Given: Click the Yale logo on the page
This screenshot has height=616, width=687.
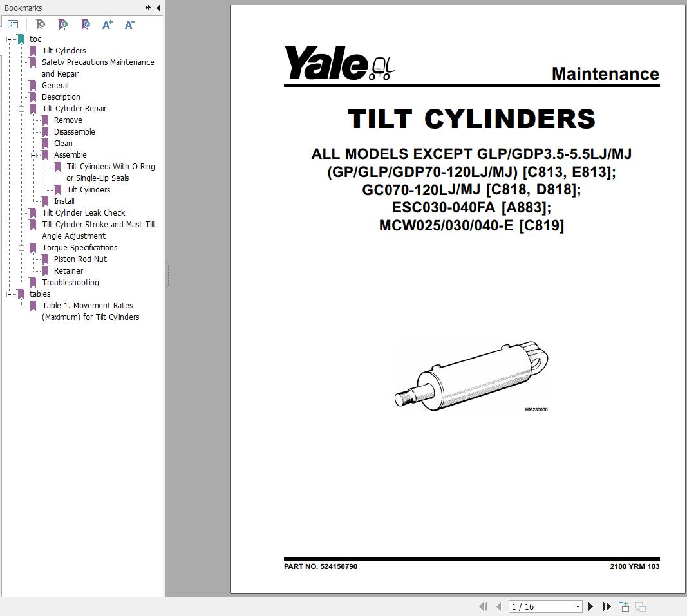Looking at the screenshot, I should pyautogui.click(x=339, y=63).
